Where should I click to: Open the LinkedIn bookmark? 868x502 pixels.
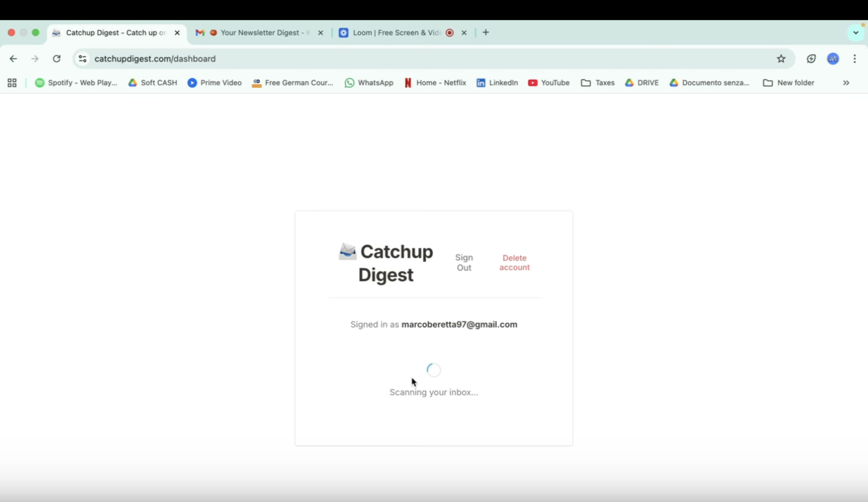click(x=497, y=83)
